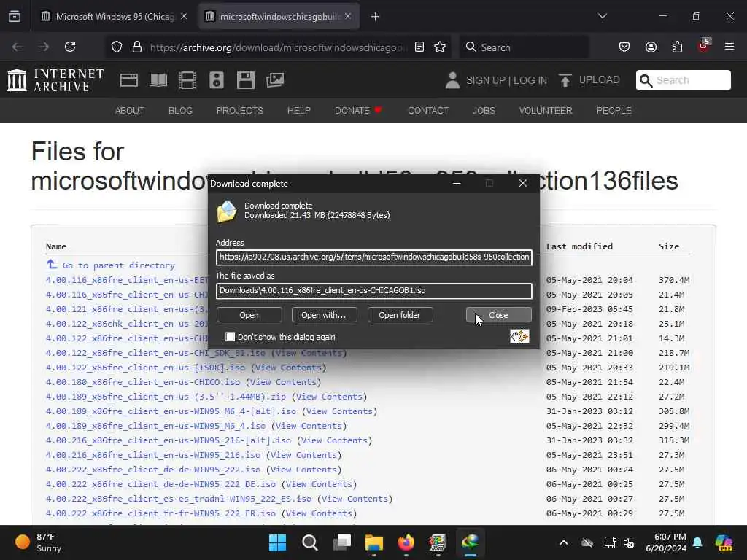Screen dimensions: 747x560
Task: Open the extensions puzzle icon
Action: tap(677, 47)
